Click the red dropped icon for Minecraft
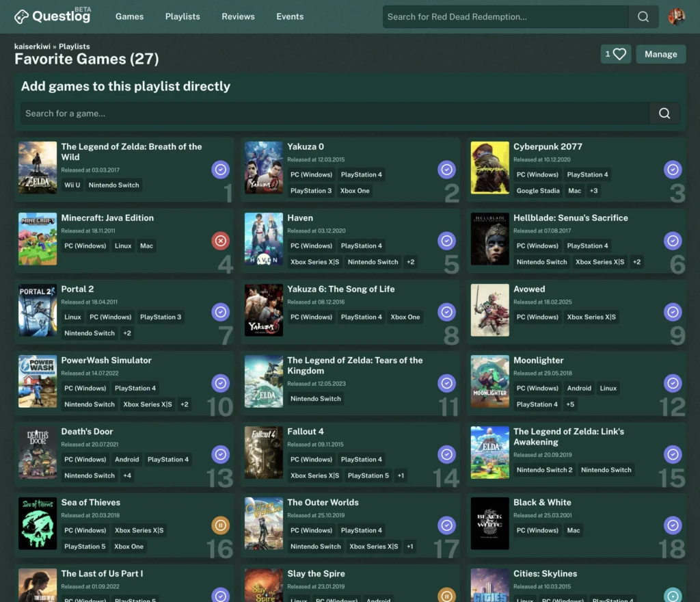The image size is (700, 602). (221, 241)
